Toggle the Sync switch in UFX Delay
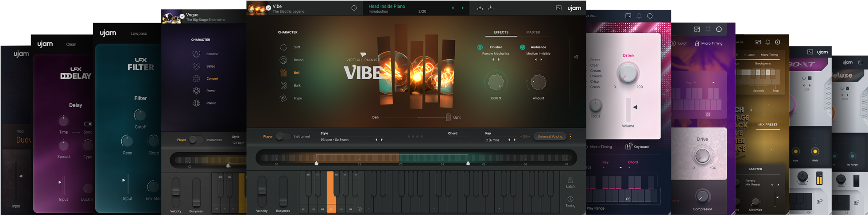The height and width of the screenshot is (215, 868). (x=88, y=124)
